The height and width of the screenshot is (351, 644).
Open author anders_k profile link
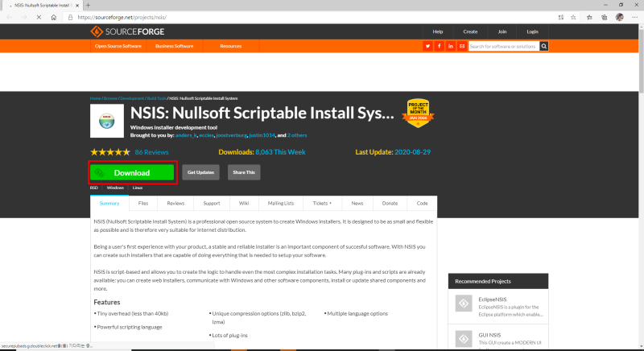186,135
